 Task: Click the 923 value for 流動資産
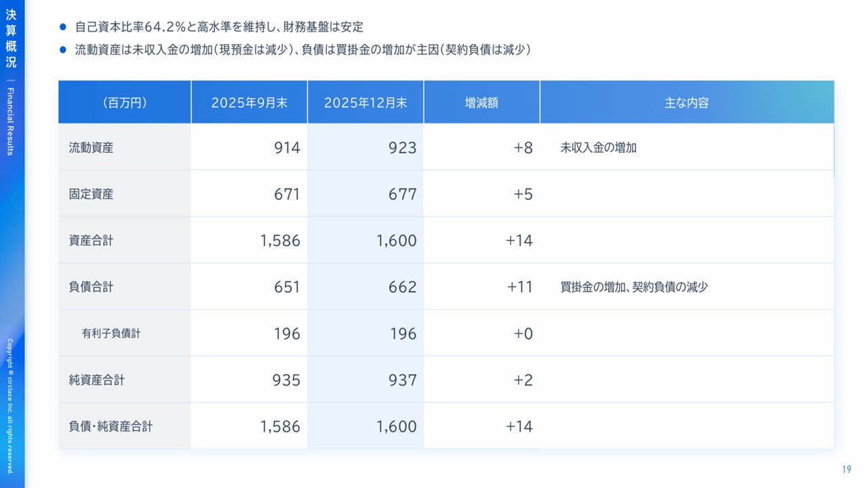coord(402,148)
